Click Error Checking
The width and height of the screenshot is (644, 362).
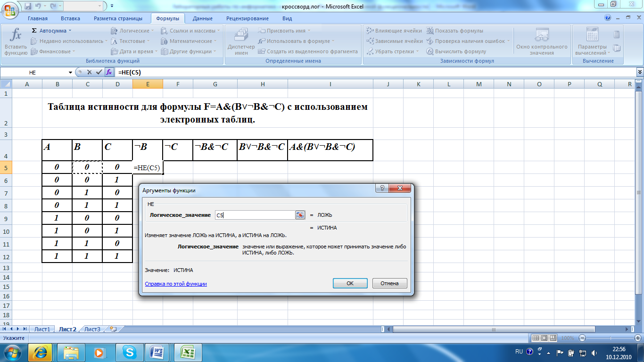pyautogui.click(x=469, y=41)
